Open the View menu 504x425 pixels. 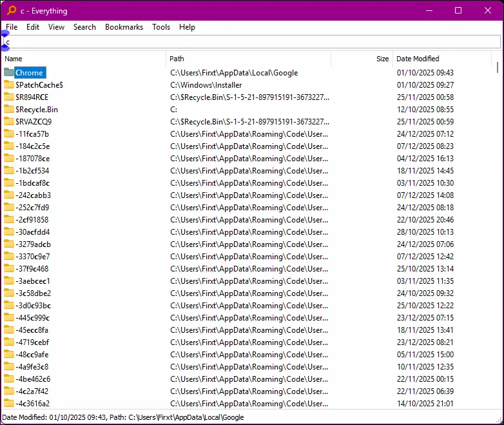pyautogui.click(x=56, y=27)
